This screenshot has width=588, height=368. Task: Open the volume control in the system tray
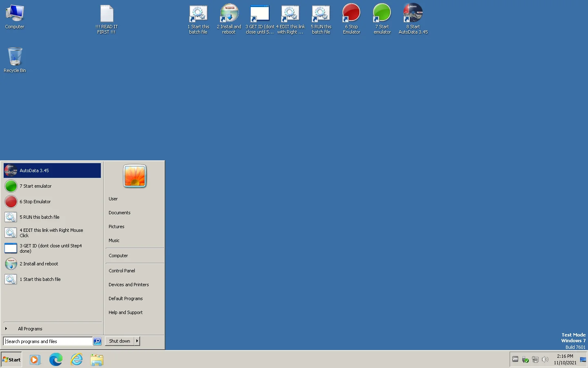click(x=545, y=360)
